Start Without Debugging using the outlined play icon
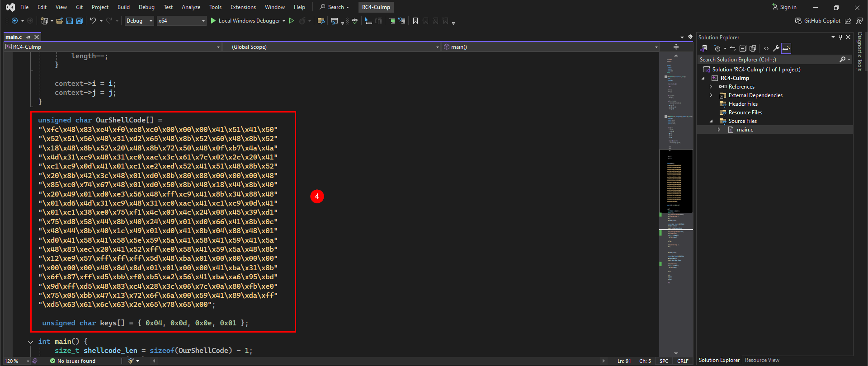Viewport: 868px width, 366px height. click(x=292, y=21)
